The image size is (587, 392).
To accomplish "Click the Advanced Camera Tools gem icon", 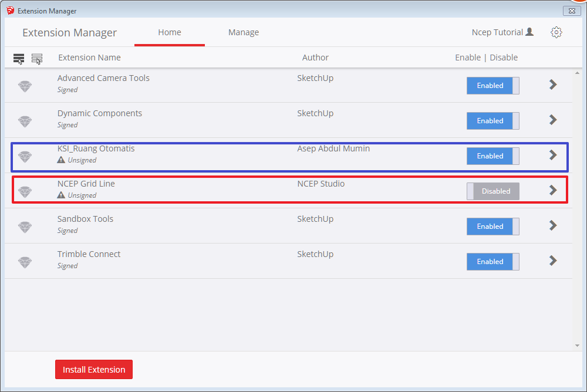I will 25,86.
